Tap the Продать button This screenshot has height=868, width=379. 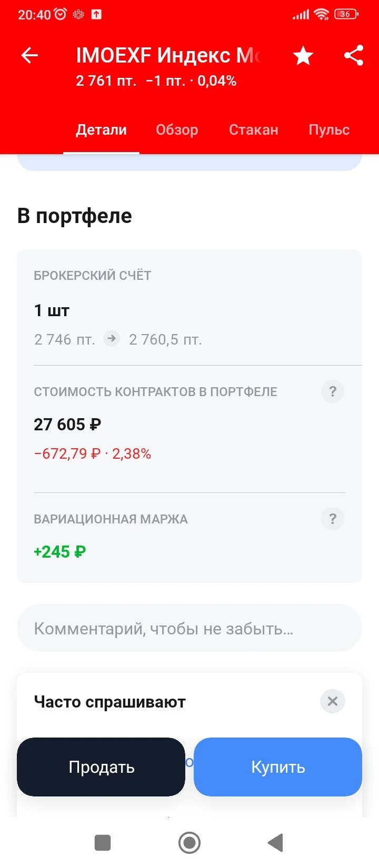[101, 767]
